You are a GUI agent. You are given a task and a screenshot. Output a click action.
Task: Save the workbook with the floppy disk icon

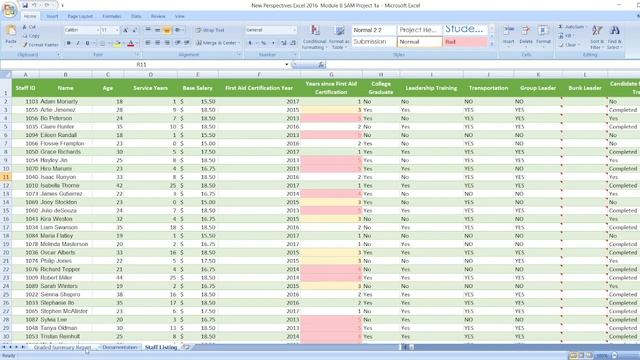click(25, 5)
